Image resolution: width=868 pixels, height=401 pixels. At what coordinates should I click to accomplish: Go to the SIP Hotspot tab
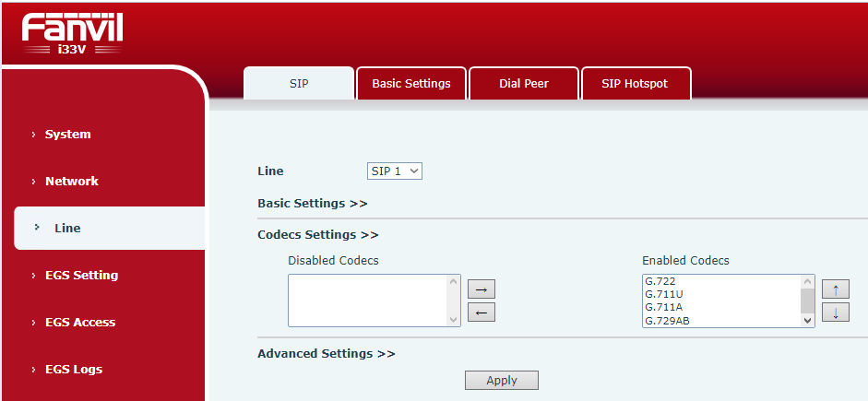[x=635, y=83]
